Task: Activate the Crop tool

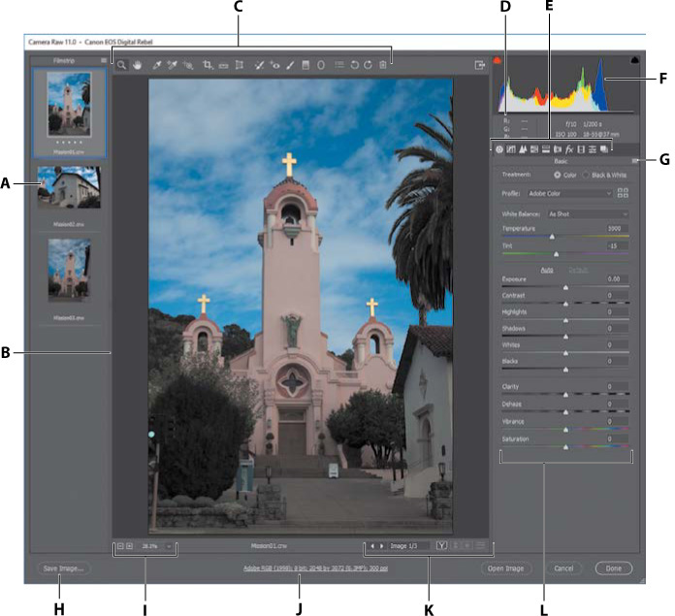Action: (208, 66)
